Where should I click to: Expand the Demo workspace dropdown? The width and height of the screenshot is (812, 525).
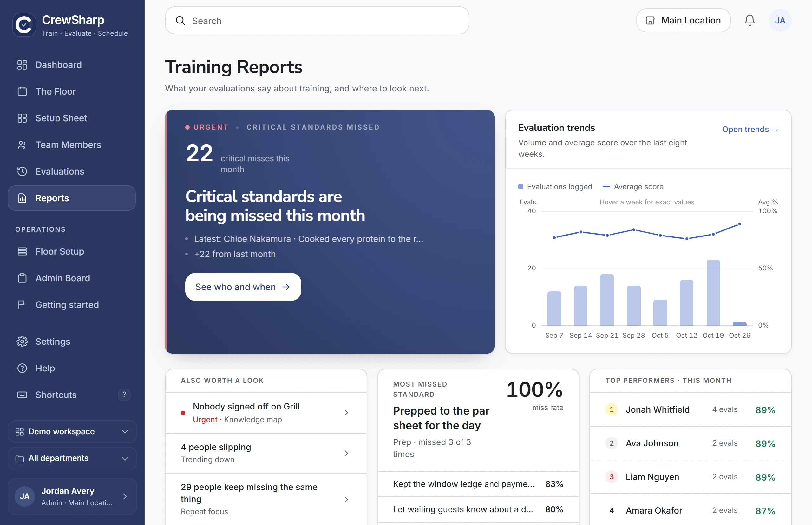[x=72, y=432]
